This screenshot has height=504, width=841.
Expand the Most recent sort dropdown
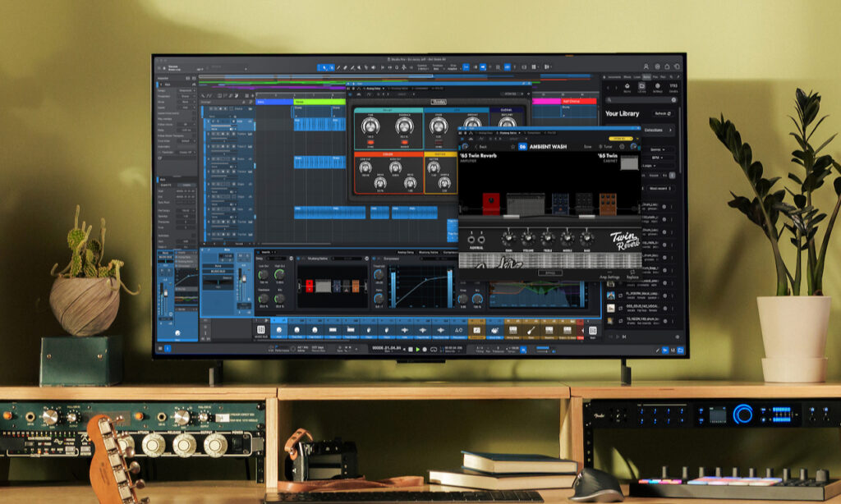(659, 188)
